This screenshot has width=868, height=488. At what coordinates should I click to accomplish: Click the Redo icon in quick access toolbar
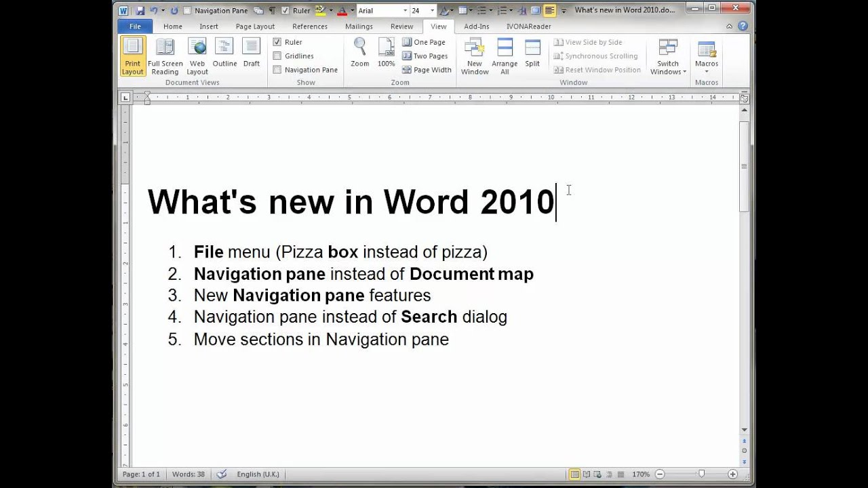174,11
